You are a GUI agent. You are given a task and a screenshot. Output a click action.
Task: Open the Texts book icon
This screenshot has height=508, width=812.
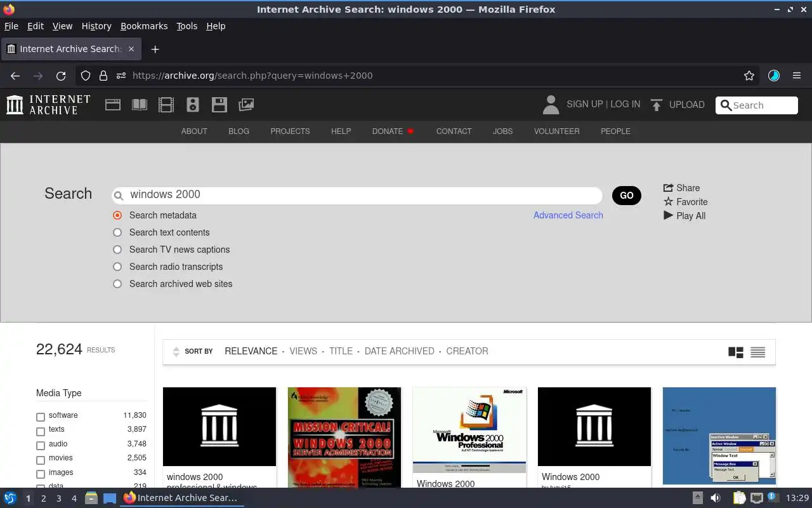point(140,105)
